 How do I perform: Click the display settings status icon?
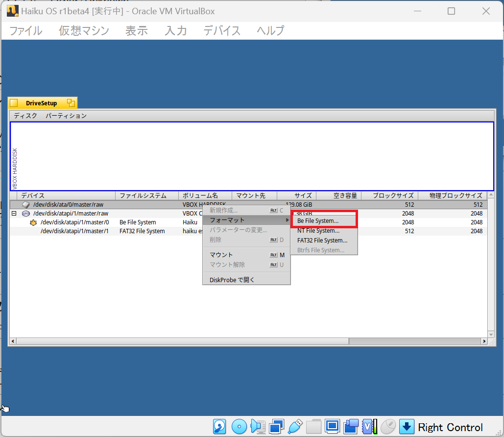332,427
